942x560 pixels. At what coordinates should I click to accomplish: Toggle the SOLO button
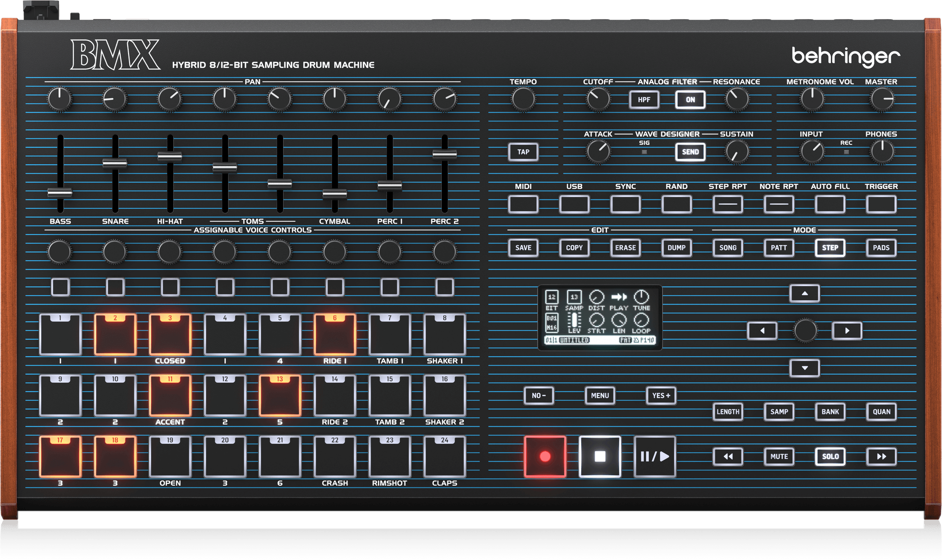coord(830,456)
